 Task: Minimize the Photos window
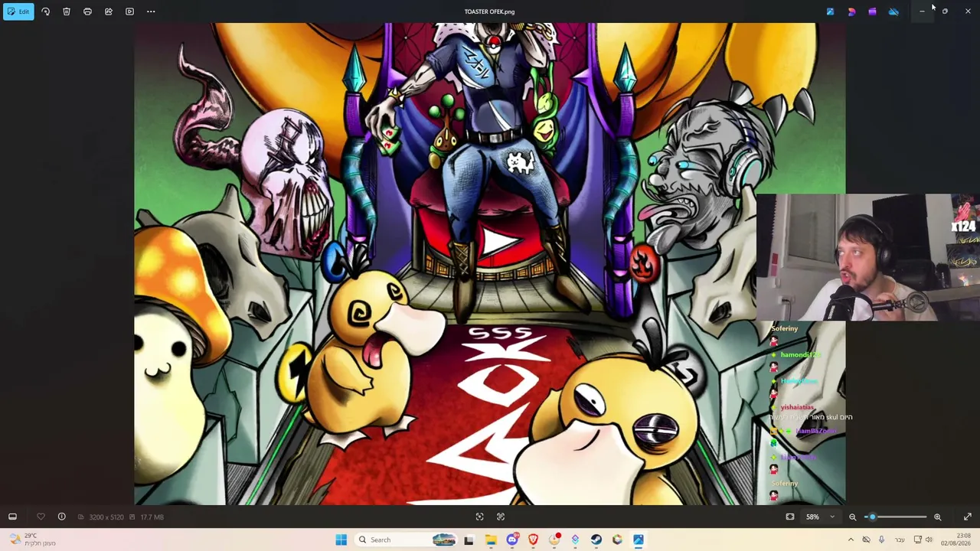922,11
